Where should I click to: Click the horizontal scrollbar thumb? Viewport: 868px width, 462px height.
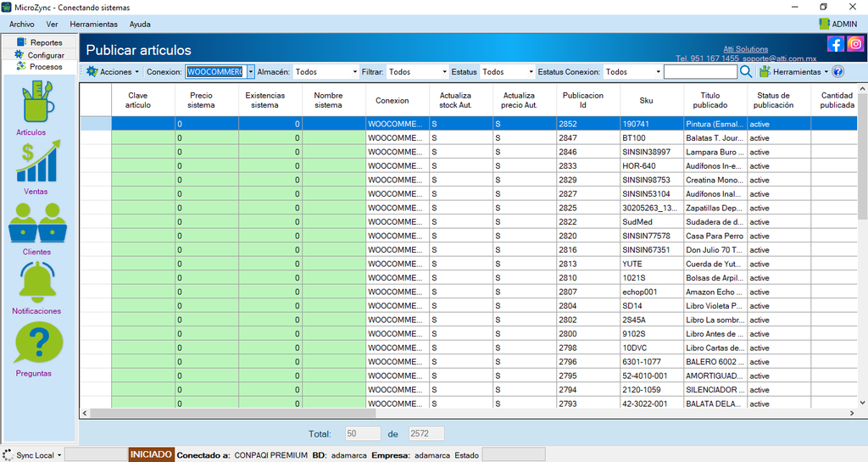[x=233, y=413]
